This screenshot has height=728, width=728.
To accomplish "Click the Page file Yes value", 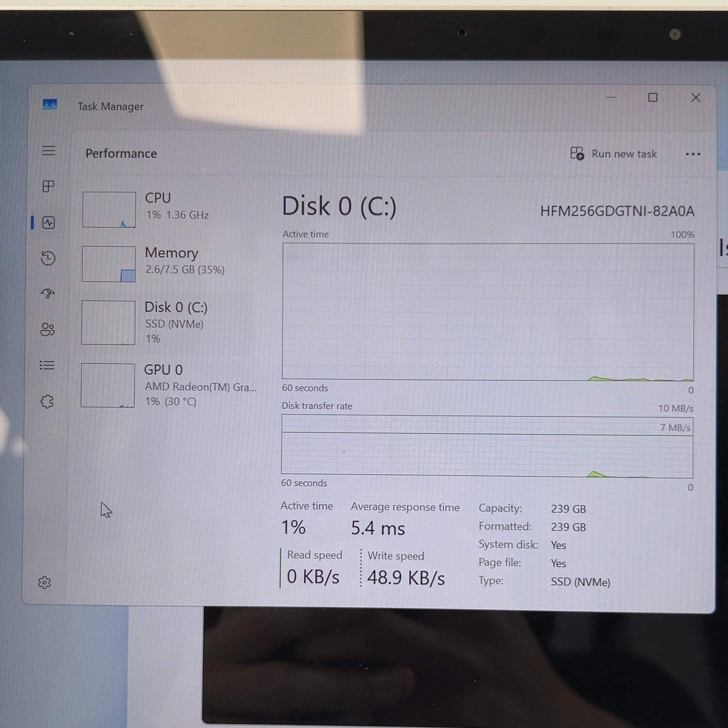I will 559,563.
